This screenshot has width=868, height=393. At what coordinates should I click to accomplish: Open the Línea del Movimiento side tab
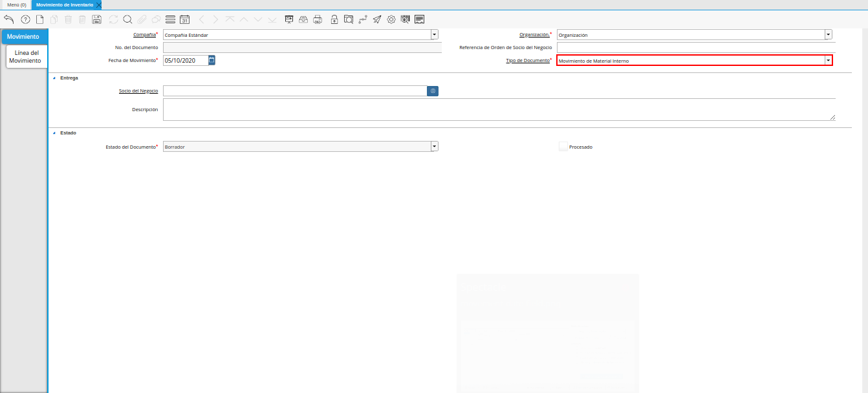(x=27, y=57)
